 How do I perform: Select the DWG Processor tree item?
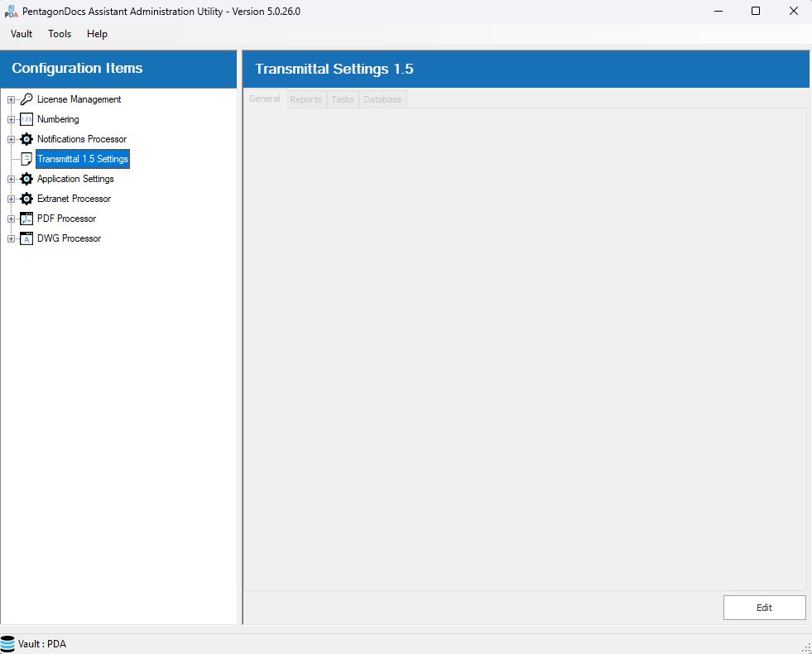tap(69, 238)
